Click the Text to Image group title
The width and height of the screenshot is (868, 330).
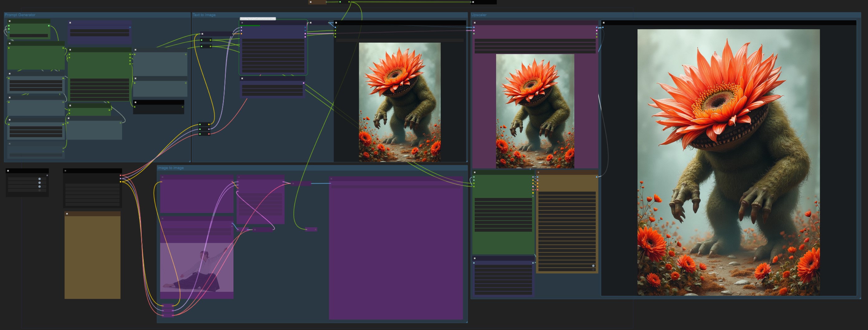click(204, 15)
